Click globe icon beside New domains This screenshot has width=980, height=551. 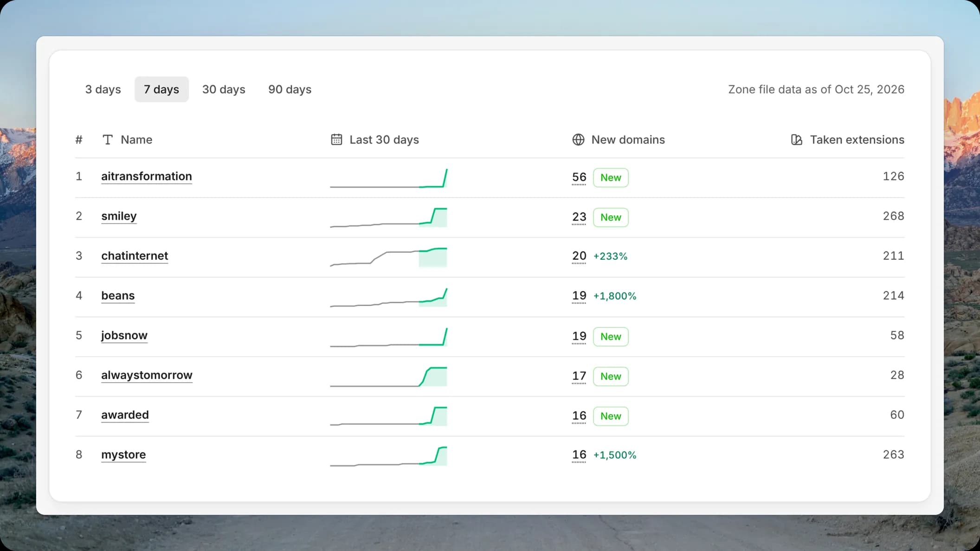coord(578,140)
